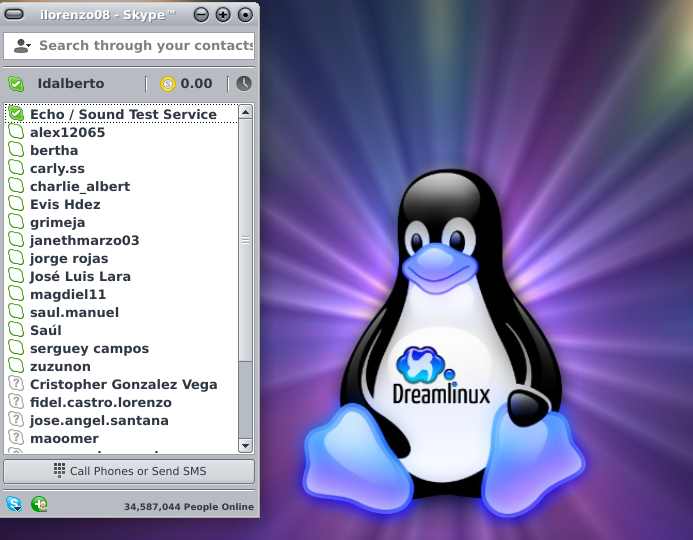Click offline status icon beside bertha
Image resolution: width=693 pixels, height=540 pixels.
click(x=16, y=150)
